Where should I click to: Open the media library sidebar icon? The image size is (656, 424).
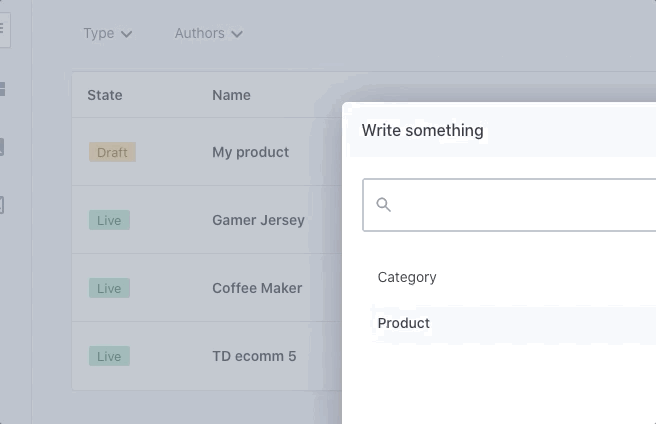click(2, 147)
